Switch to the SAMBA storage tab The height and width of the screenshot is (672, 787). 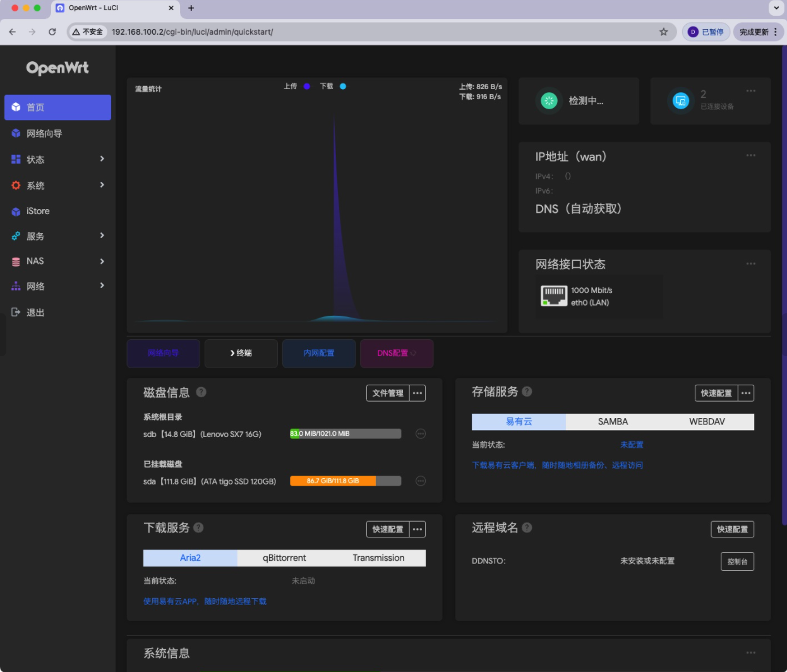(613, 422)
